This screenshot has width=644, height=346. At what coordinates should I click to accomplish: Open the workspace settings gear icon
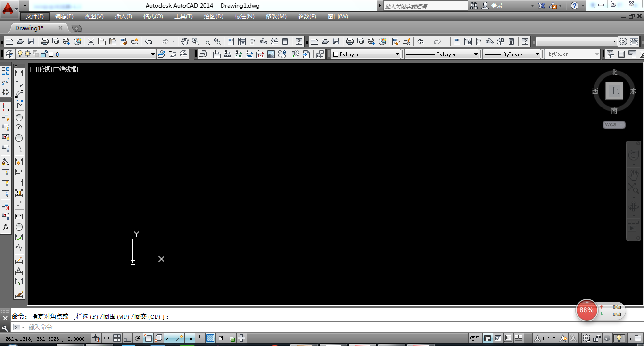pyautogui.click(x=623, y=41)
